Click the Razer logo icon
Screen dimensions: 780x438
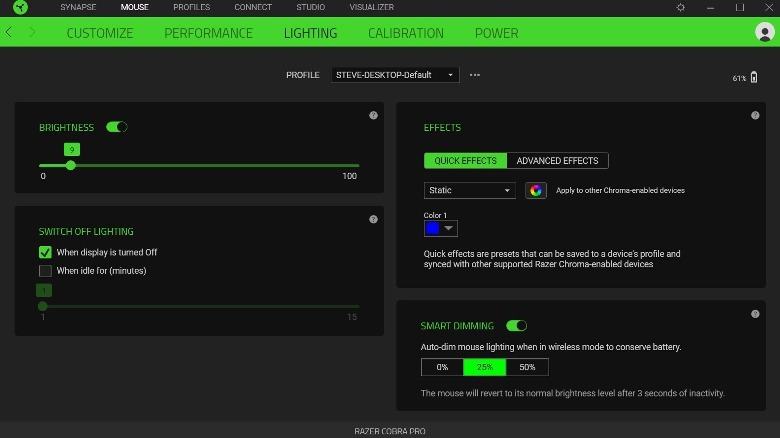click(x=20, y=7)
